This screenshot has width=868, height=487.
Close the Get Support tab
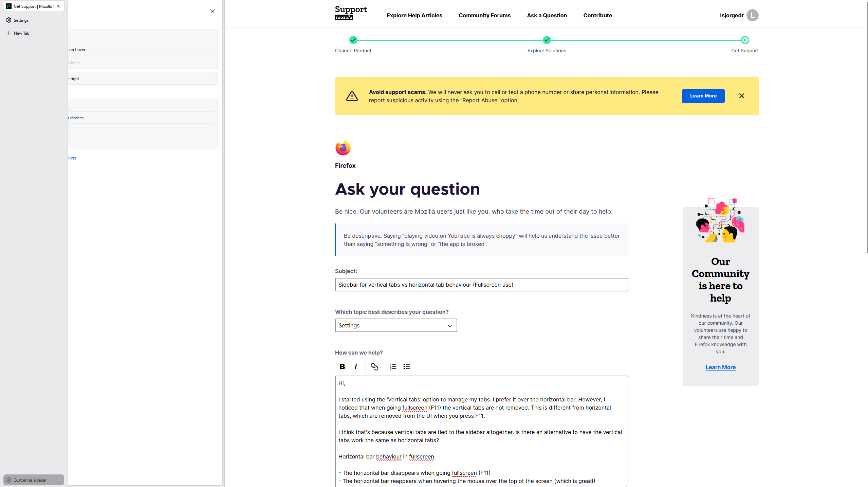click(x=58, y=6)
